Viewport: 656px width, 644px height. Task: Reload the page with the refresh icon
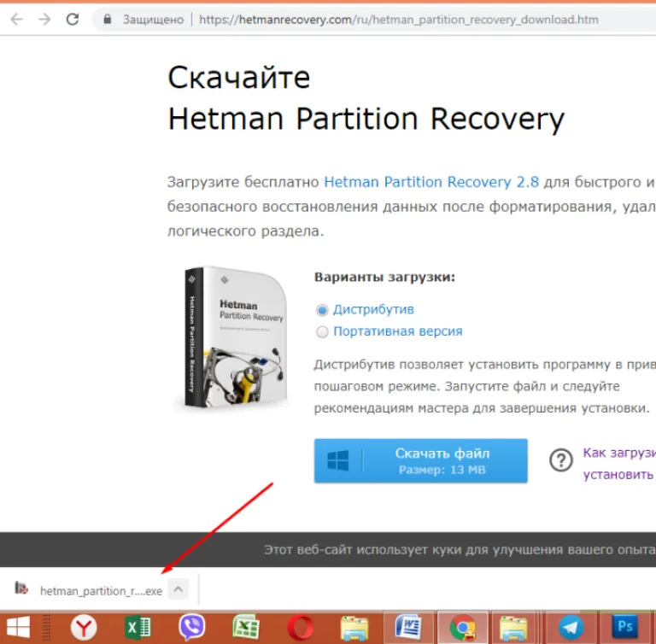(x=73, y=19)
